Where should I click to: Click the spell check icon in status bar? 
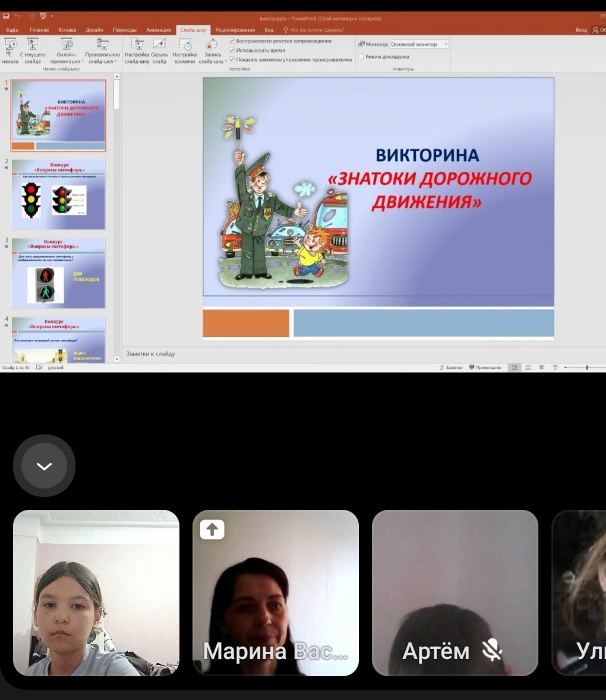click(x=39, y=367)
